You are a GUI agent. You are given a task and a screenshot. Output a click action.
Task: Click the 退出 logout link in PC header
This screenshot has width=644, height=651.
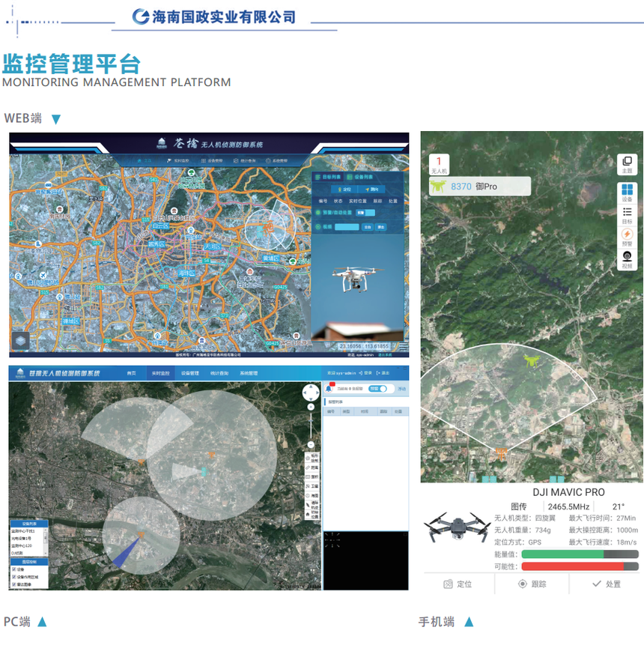pyautogui.click(x=383, y=373)
